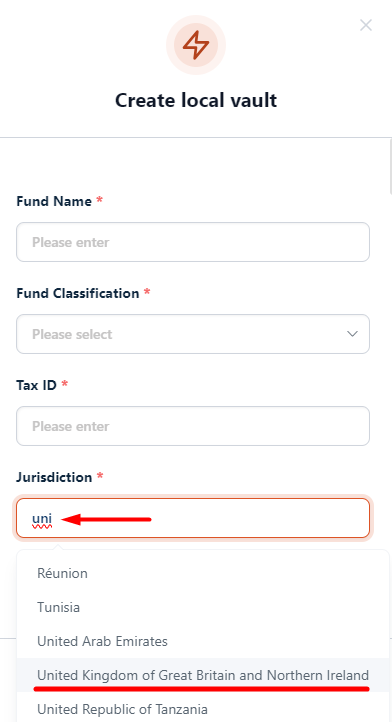
Task: Click the lightning bolt icon at top
Action: click(x=196, y=45)
